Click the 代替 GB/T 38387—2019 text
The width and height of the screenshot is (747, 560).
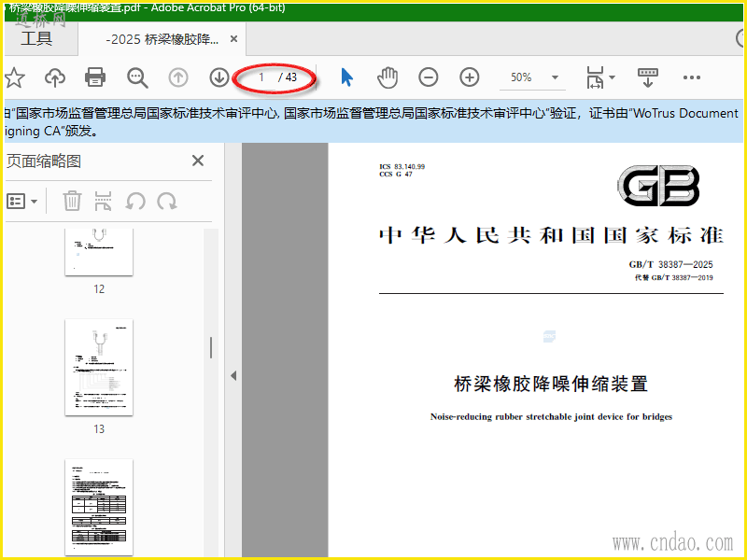point(673,277)
